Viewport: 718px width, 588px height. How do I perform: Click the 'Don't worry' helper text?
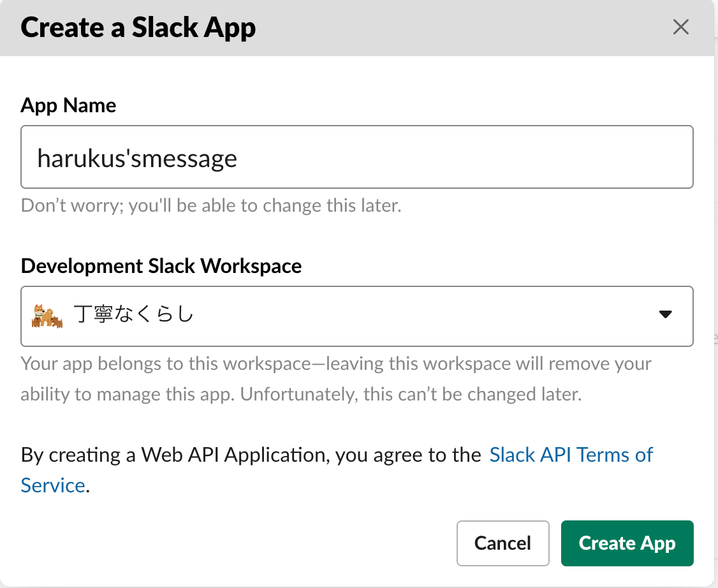211,205
